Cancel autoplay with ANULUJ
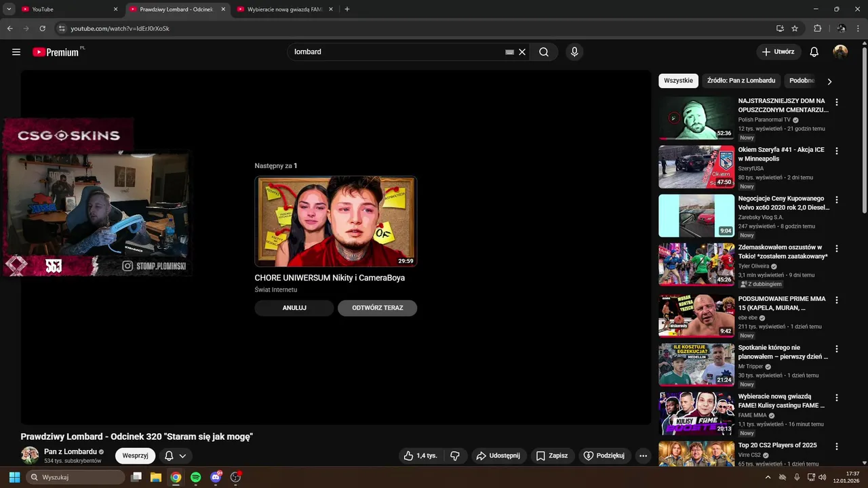 pyautogui.click(x=294, y=308)
